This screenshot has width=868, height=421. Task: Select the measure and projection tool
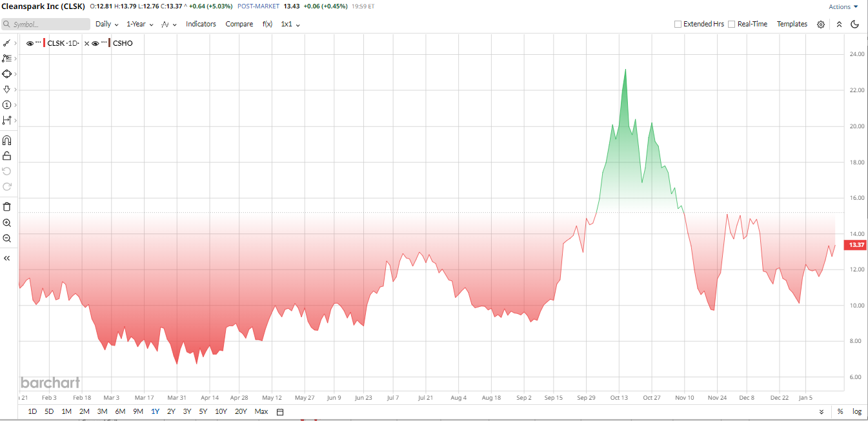tap(6, 120)
